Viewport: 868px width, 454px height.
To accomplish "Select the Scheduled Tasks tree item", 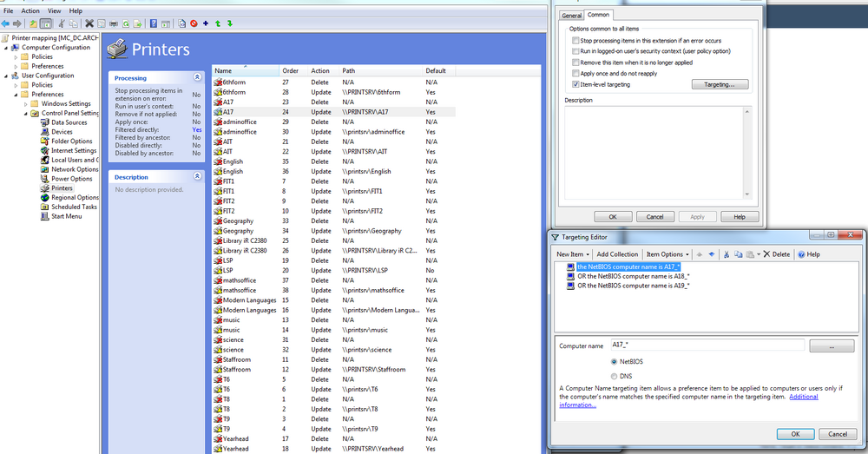I will click(x=69, y=207).
